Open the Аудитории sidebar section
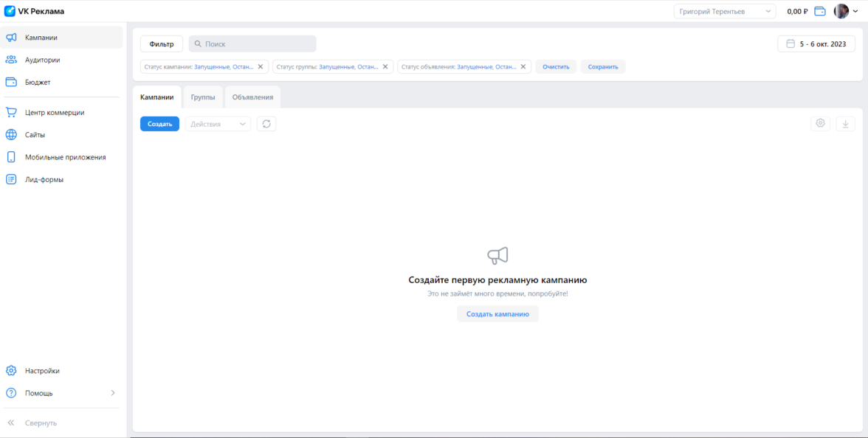This screenshot has width=868, height=438. 42,60
